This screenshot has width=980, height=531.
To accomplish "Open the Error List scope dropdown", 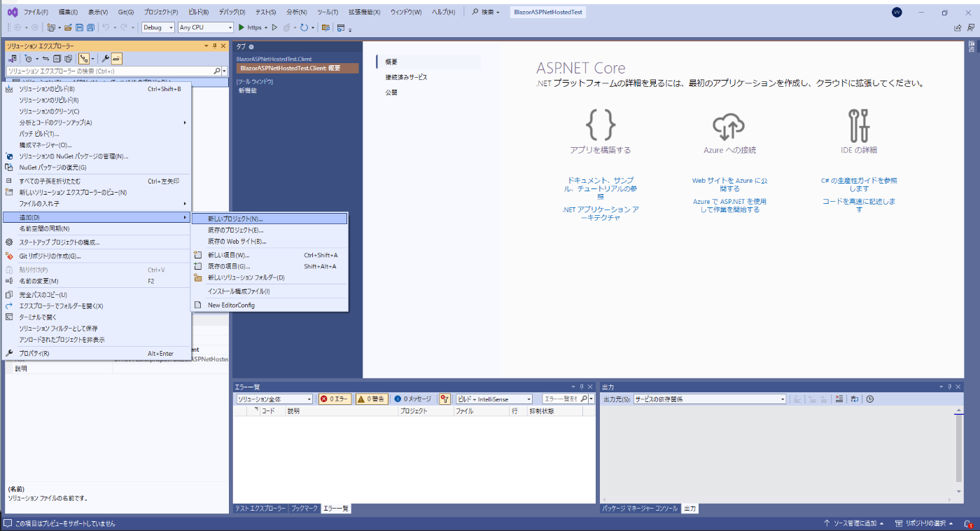I will pos(274,399).
